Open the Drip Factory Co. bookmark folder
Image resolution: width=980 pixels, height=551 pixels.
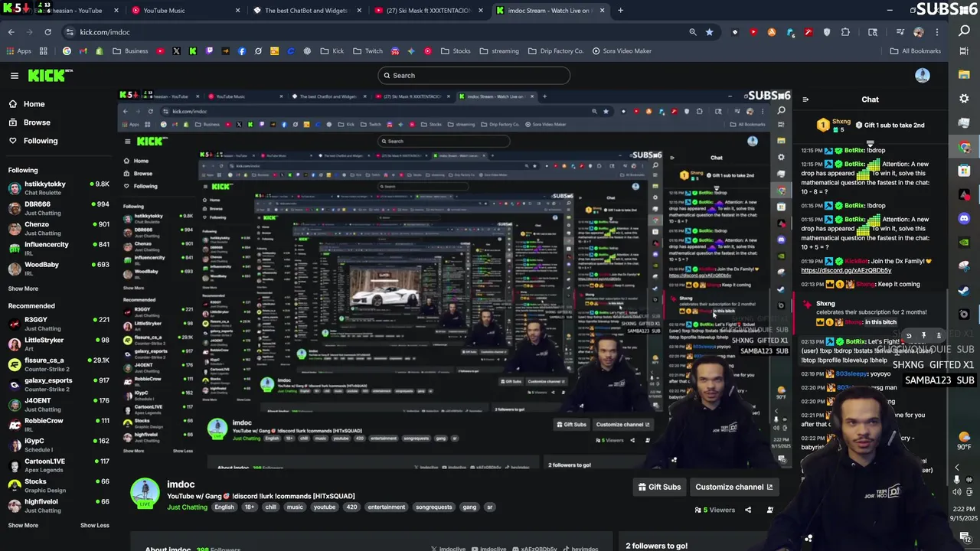(x=556, y=51)
